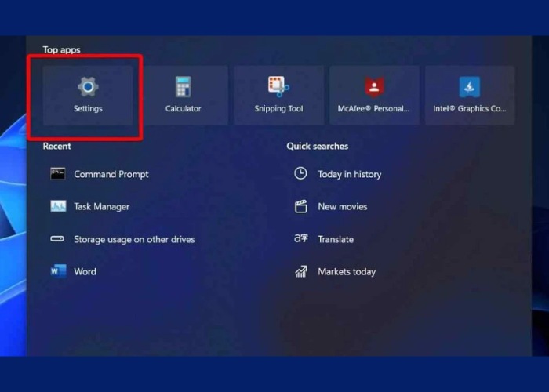Click the drive icon for storage usage
The image size is (549, 392).
point(58,239)
